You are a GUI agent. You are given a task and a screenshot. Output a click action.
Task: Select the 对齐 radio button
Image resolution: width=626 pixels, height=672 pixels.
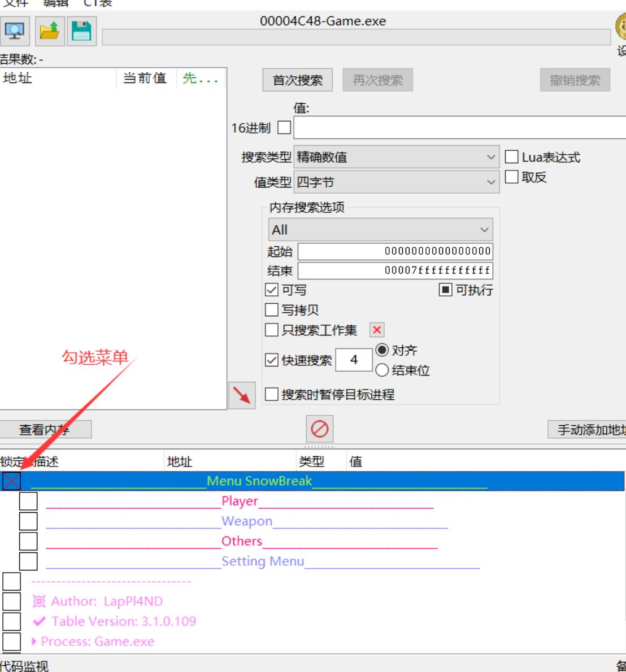(382, 350)
